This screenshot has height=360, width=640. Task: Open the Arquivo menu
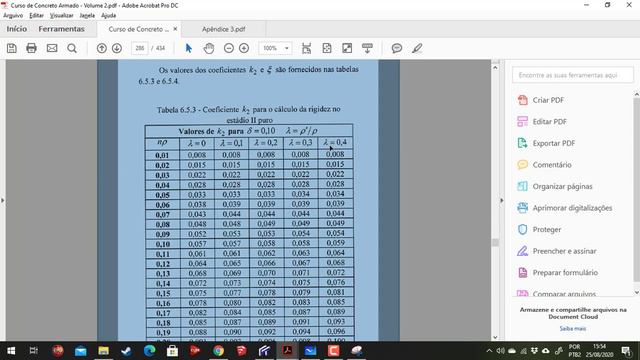tap(13, 16)
